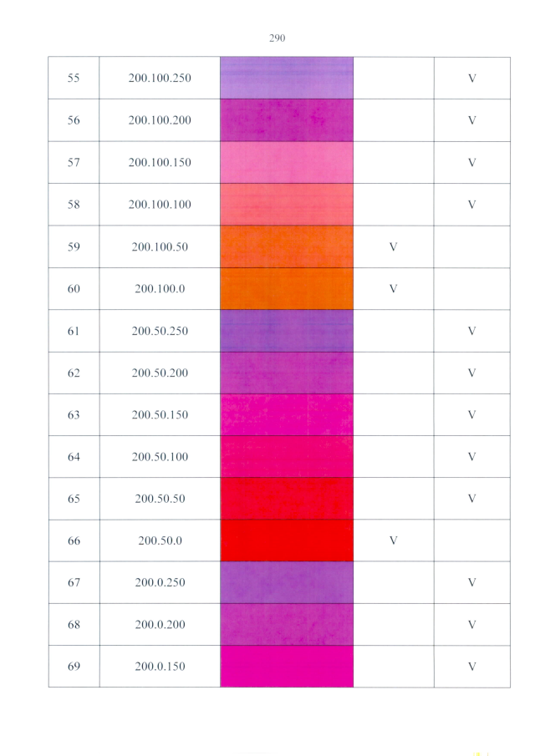The image size is (535, 756).
Task: Select the pure red swatch for 200.50.0
Action: [287, 540]
